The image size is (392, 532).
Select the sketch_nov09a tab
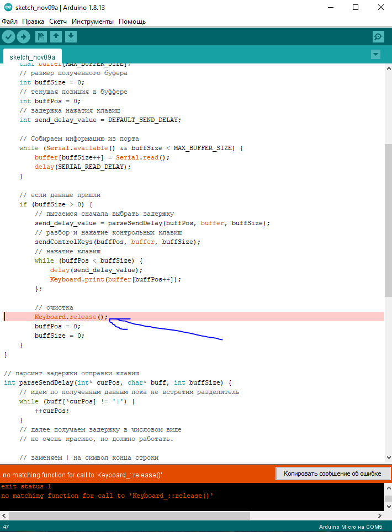[32, 57]
